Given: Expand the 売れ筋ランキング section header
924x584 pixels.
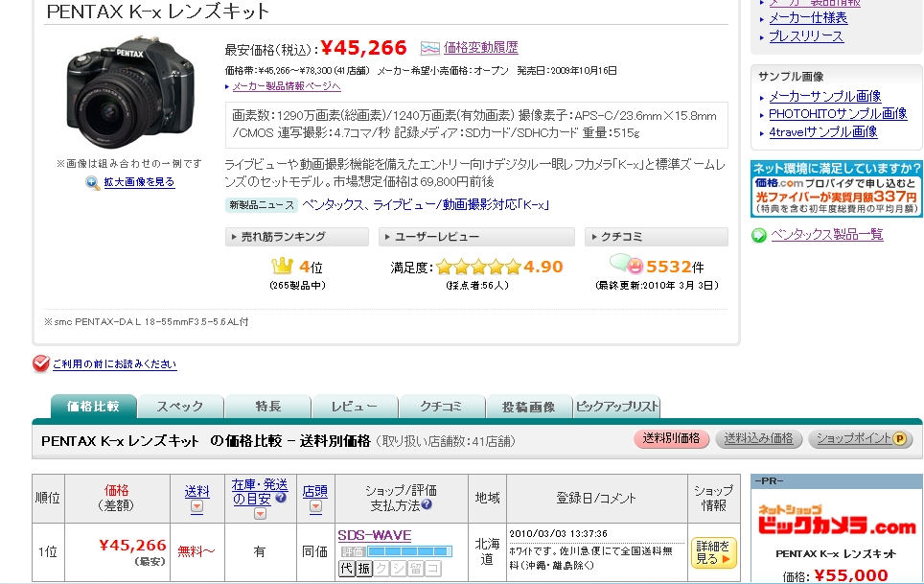Looking at the screenshot, I should (x=296, y=237).
